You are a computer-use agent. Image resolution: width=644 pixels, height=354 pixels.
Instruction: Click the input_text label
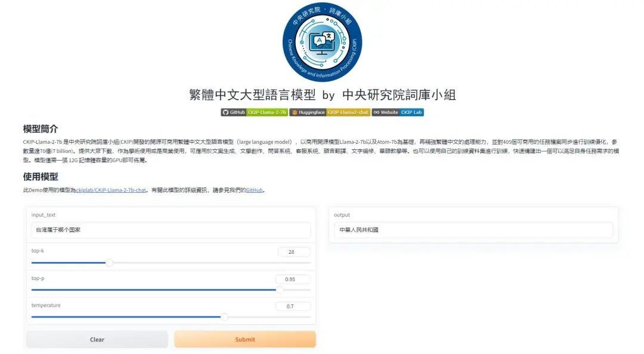coord(43,215)
